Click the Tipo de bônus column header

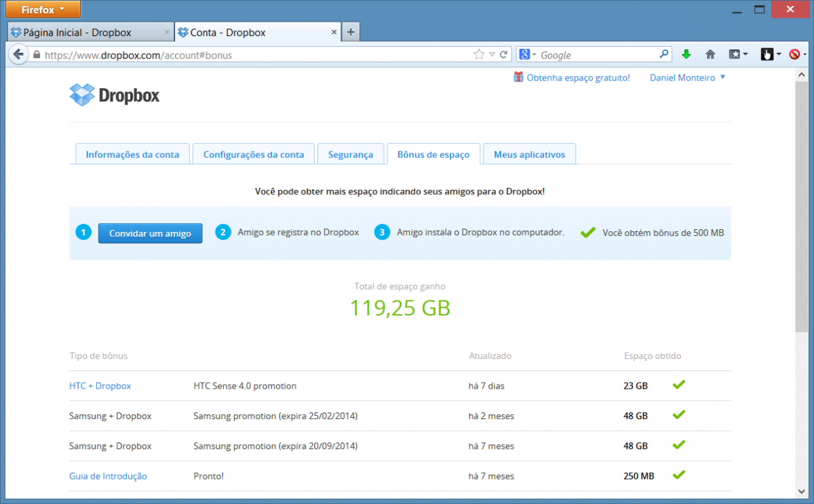click(x=98, y=356)
